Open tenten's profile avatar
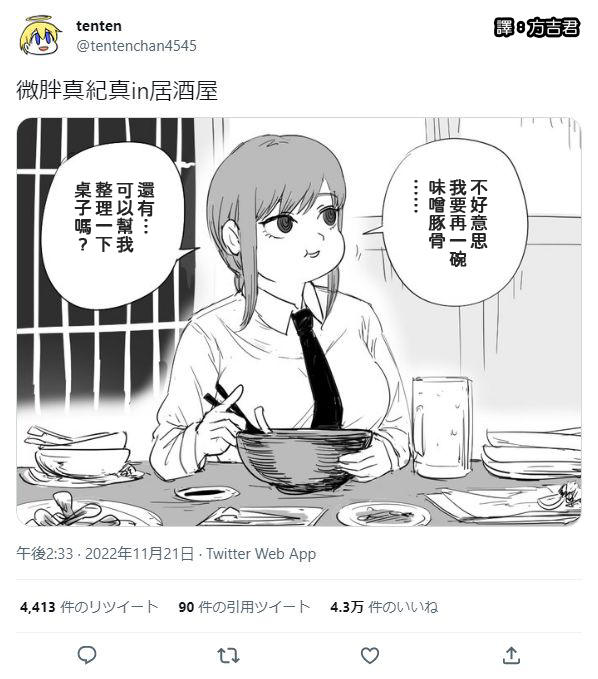The width and height of the screenshot is (598, 679). point(39,36)
